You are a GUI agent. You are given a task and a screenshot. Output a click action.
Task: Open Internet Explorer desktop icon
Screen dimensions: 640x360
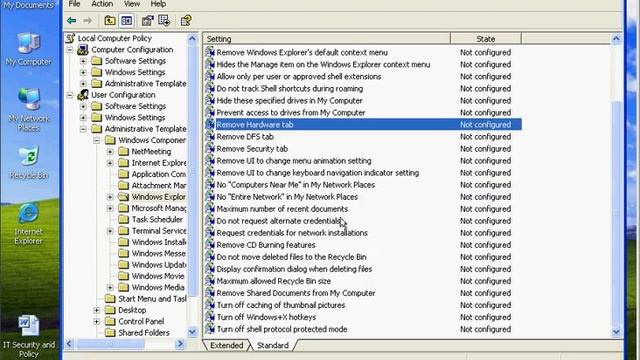pyautogui.click(x=29, y=213)
